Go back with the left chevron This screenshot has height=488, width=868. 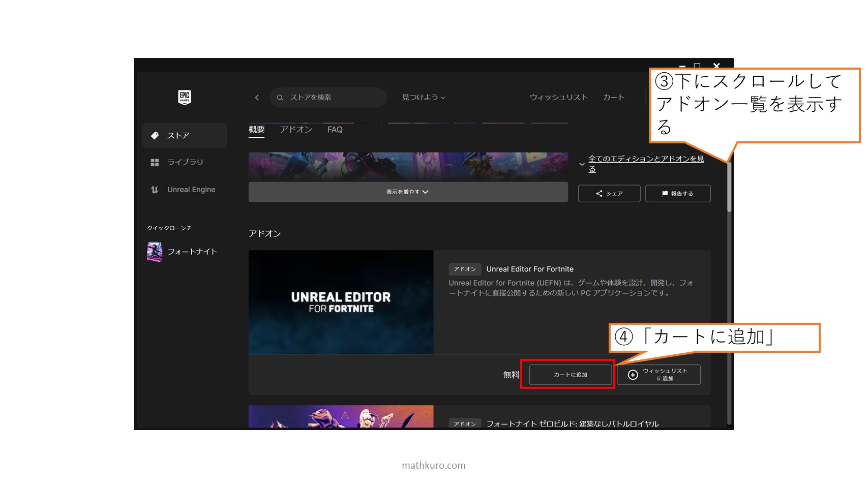[x=257, y=98]
